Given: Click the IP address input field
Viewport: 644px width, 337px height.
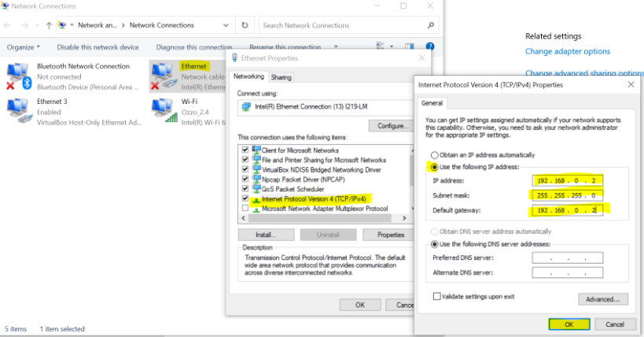Looking at the screenshot, I should (567, 180).
